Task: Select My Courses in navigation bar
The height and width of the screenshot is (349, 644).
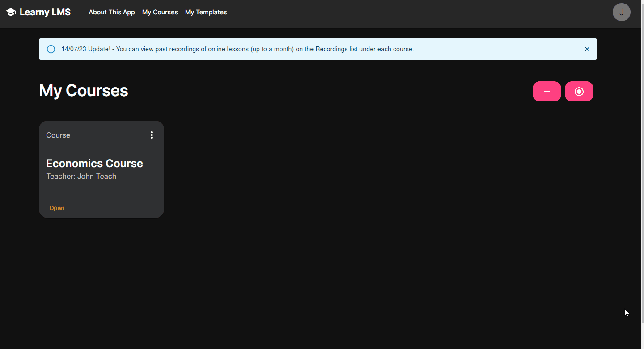Action: tap(160, 12)
